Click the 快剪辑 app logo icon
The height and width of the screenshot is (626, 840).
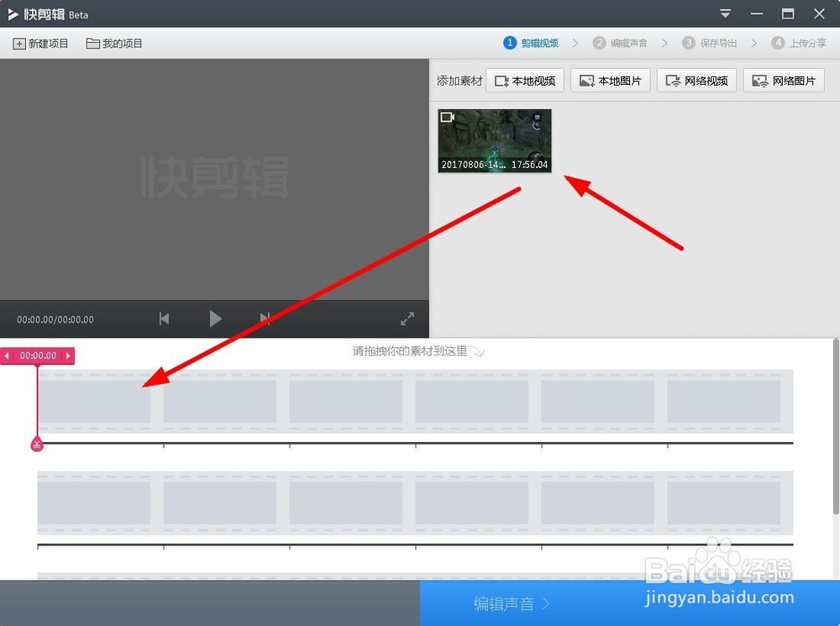click(x=13, y=14)
